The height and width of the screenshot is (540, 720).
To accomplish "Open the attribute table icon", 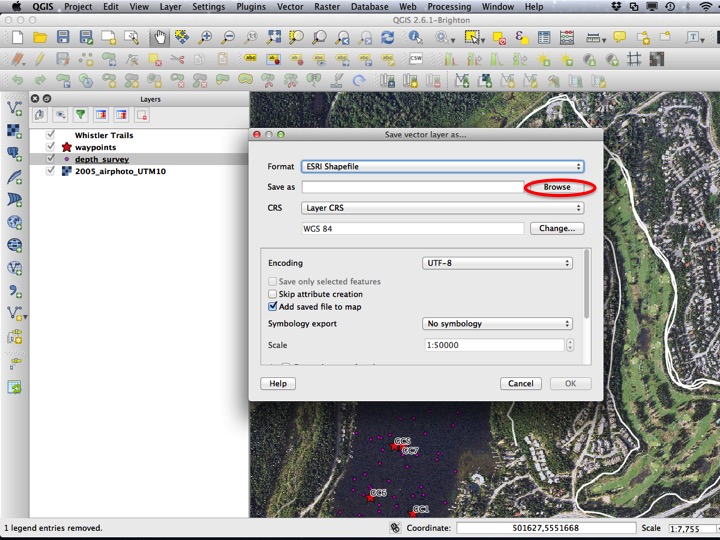I will coord(544,37).
